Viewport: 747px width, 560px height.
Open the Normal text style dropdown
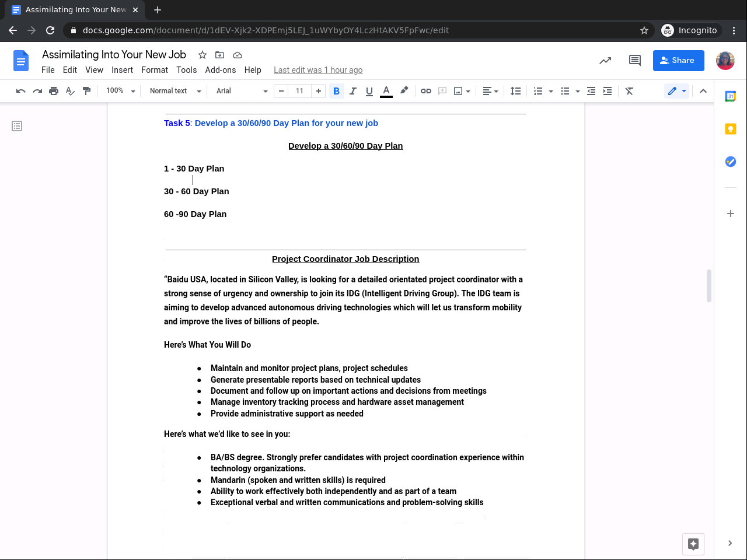175,91
